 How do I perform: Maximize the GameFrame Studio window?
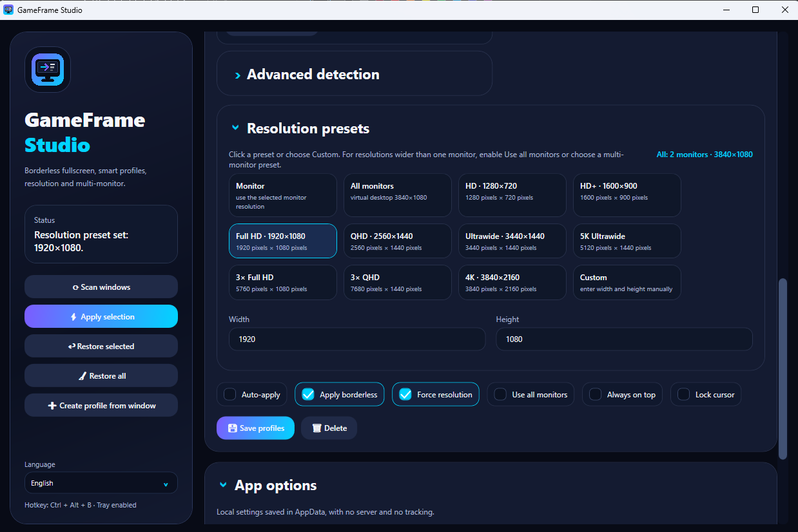(755, 10)
